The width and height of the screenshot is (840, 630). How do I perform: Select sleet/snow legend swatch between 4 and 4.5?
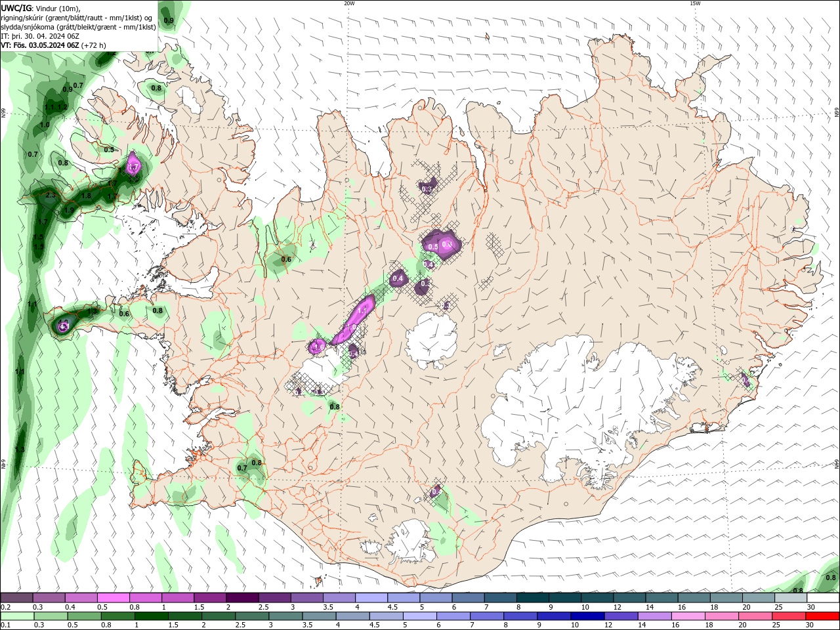pyautogui.click(x=371, y=597)
